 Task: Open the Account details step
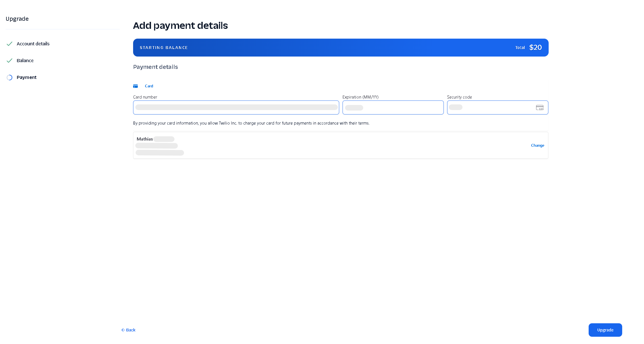(33, 44)
